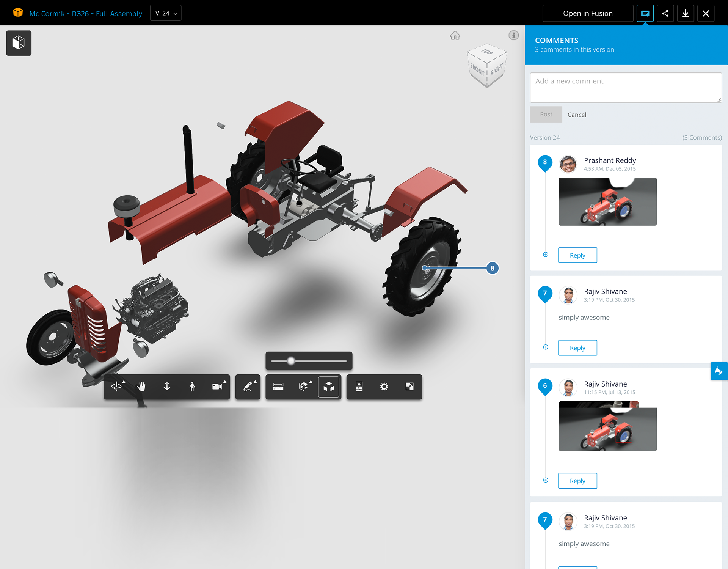Enter fullscreen viewer mode
This screenshot has width=728, height=569.
[x=409, y=387]
